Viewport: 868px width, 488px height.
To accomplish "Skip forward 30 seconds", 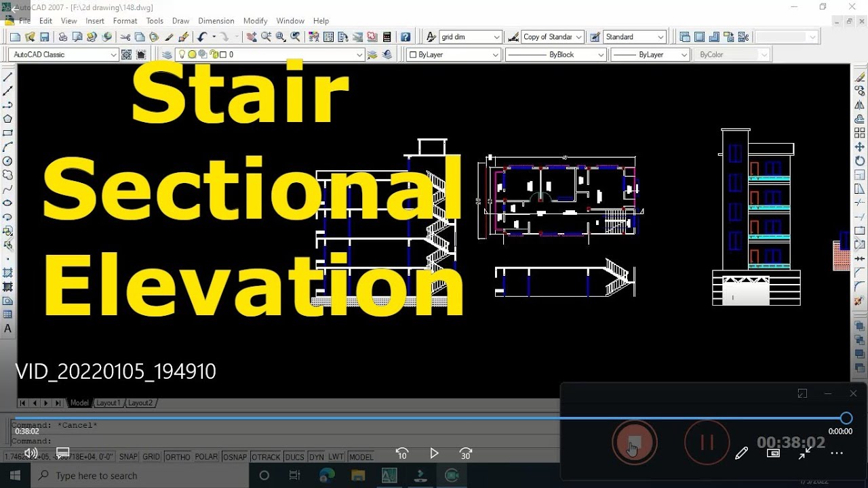I will [466, 453].
